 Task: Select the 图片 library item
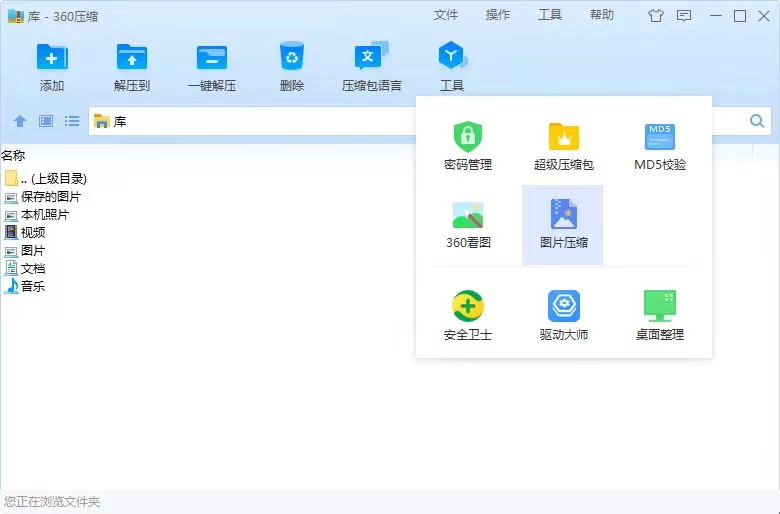coord(25,250)
